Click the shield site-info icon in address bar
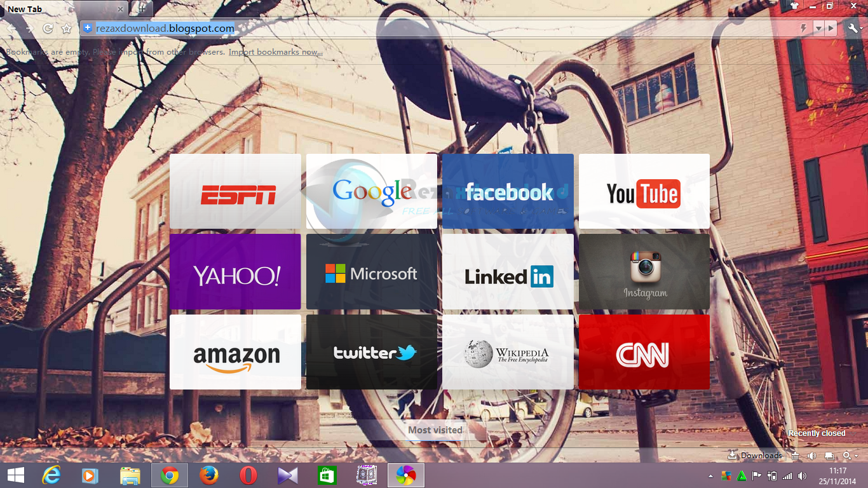 click(x=88, y=29)
